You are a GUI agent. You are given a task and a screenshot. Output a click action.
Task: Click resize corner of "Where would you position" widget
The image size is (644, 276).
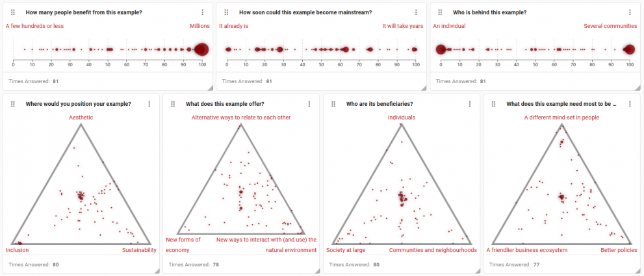pyautogui.click(x=156, y=270)
